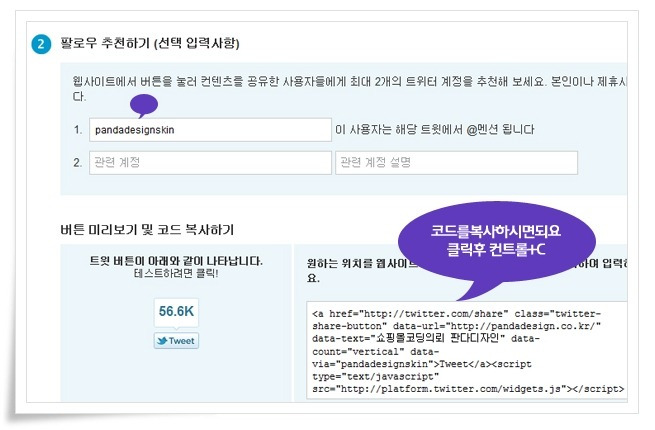Click the Tweet button preview

tap(176, 341)
